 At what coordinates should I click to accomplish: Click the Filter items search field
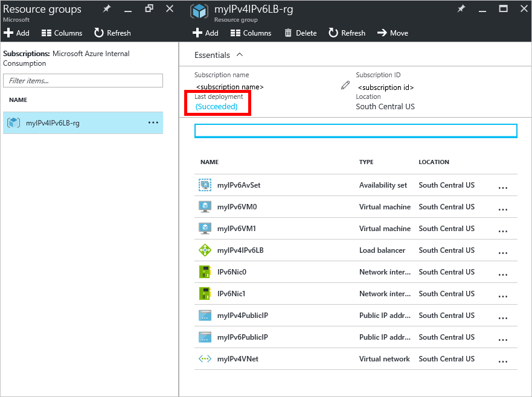tap(83, 80)
